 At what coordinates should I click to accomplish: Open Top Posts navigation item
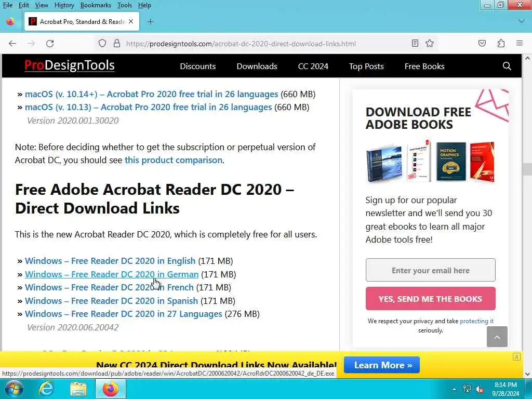click(366, 66)
